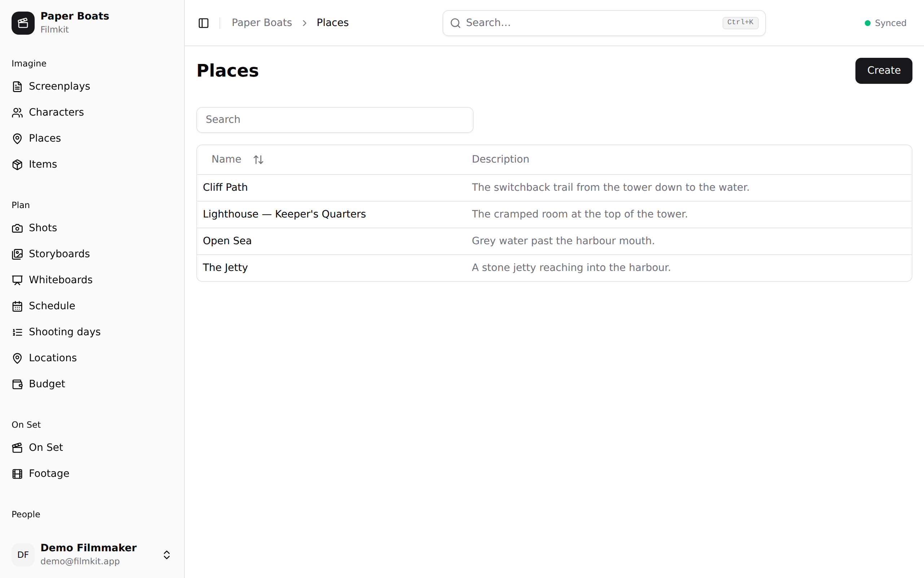Click the Places breadcrumb item
The height and width of the screenshot is (578, 924).
(332, 23)
